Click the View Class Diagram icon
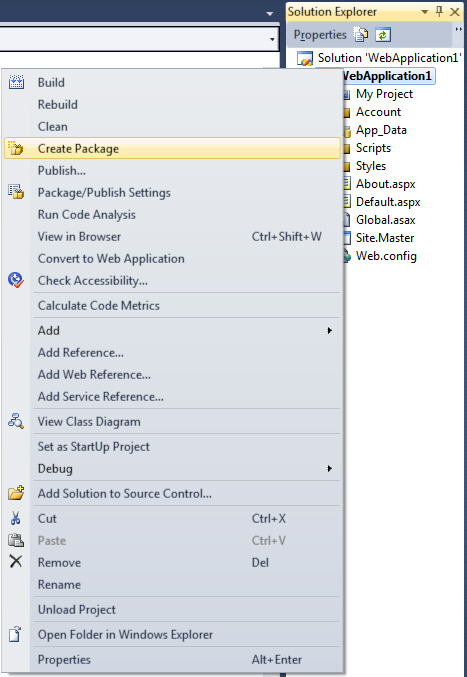 (x=16, y=421)
